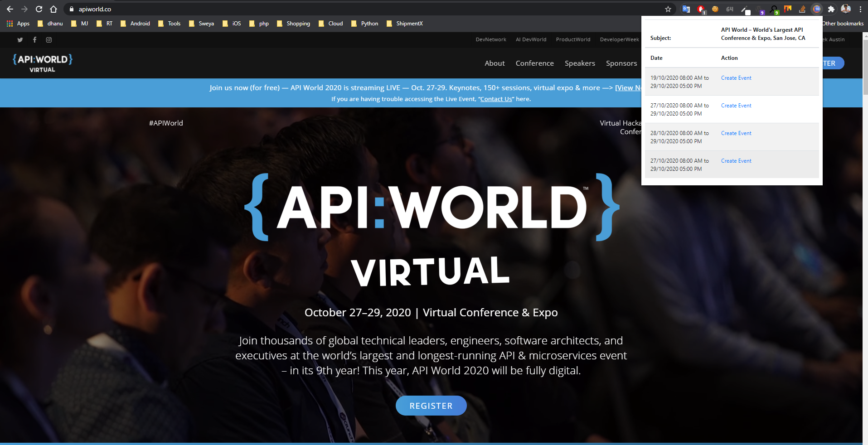The height and width of the screenshot is (445, 868).
Task: Open the MJ bookmarks folder
Action: pos(80,24)
